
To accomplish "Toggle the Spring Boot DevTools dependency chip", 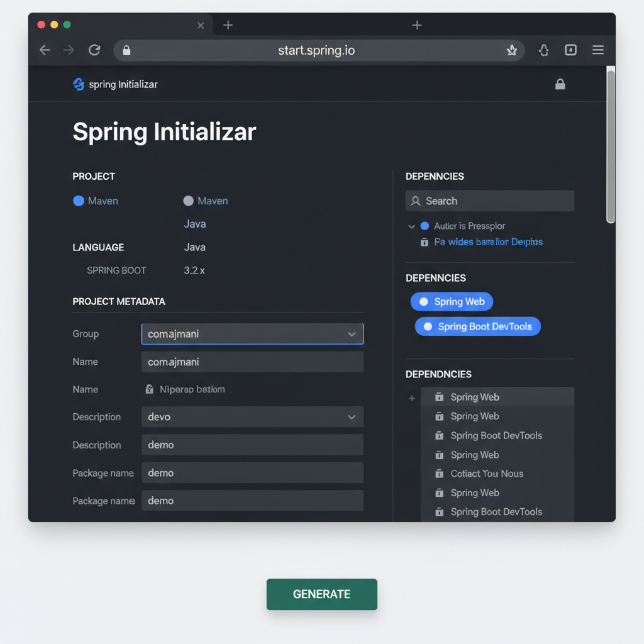I will click(x=478, y=326).
